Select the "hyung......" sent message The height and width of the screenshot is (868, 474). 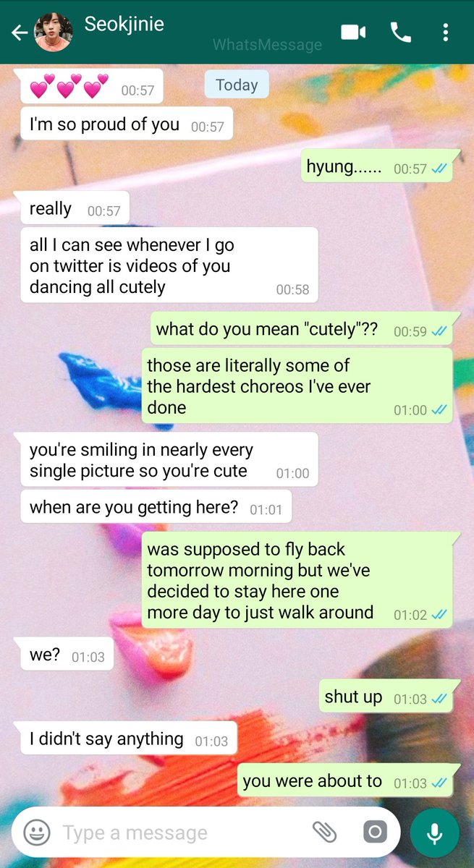pos(376,166)
